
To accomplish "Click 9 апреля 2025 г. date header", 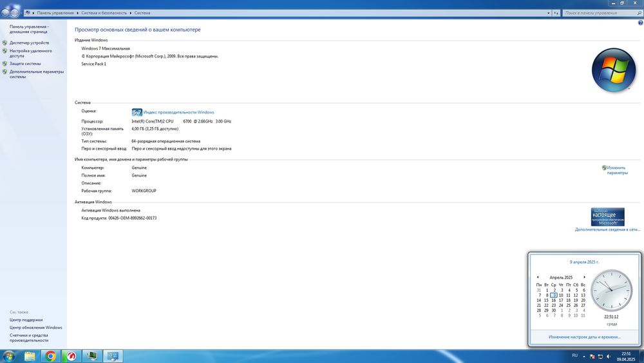I will point(584,262).
